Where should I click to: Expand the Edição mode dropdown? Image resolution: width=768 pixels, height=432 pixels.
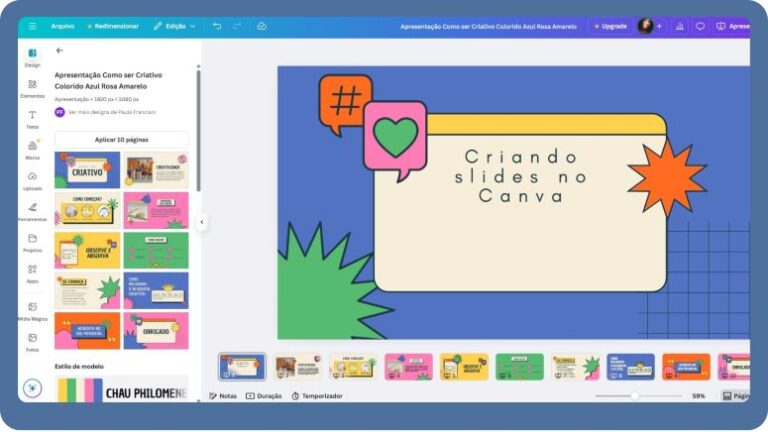tap(174, 26)
